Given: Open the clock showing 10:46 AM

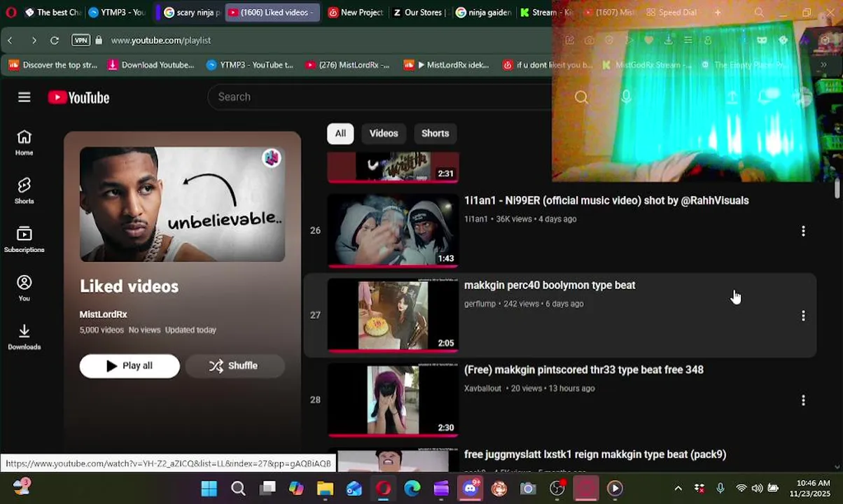Looking at the screenshot, I should pyautogui.click(x=814, y=489).
